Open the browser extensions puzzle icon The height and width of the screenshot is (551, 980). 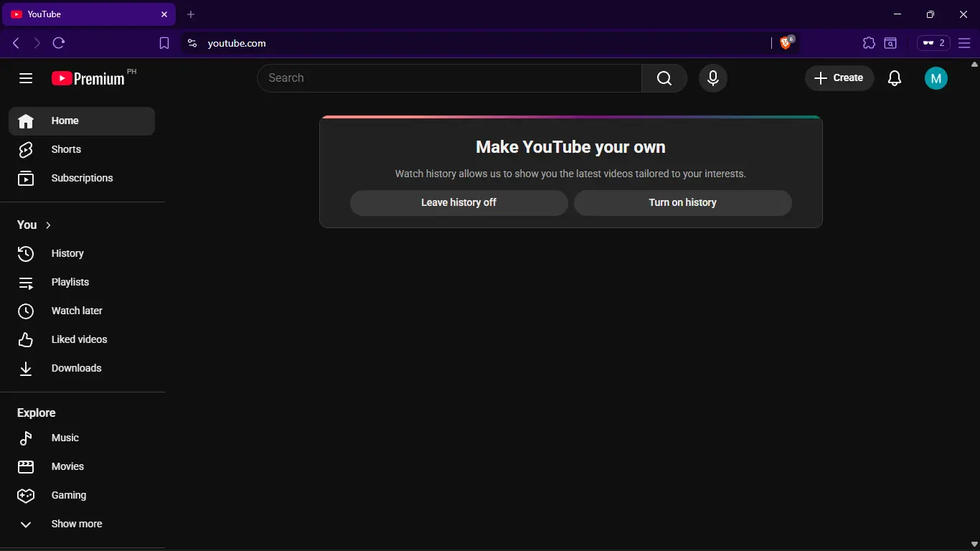[x=869, y=43]
